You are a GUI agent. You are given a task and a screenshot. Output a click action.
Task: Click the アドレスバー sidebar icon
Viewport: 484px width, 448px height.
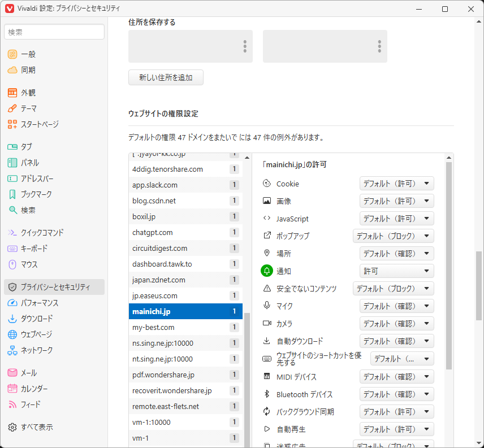click(x=12, y=179)
